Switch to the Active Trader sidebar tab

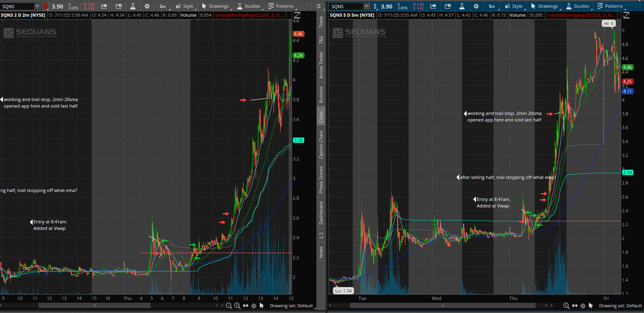coord(321,65)
